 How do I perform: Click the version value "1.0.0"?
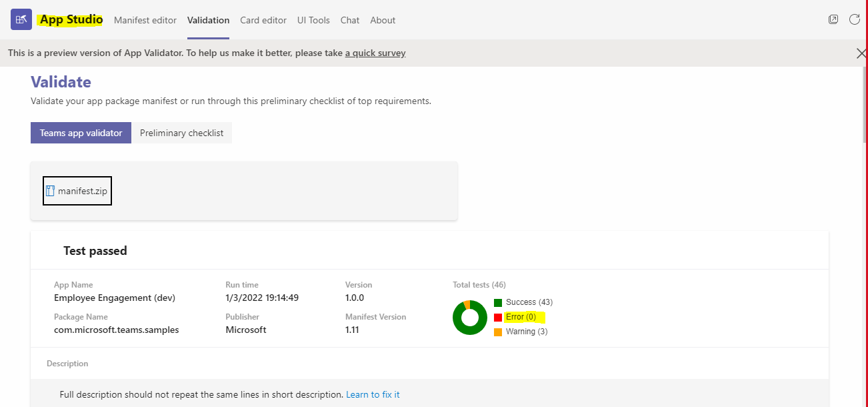355,298
